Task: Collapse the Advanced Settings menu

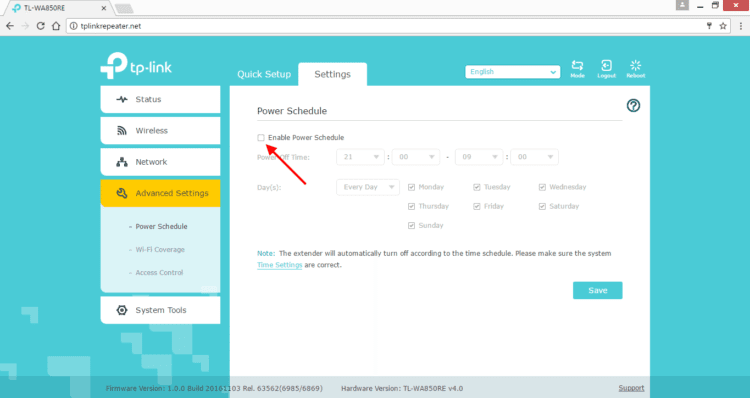Action: pyautogui.click(x=160, y=193)
